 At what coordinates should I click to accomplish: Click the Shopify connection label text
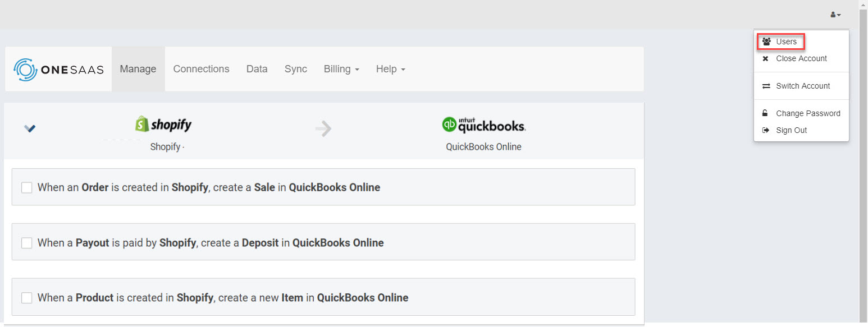[167, 147]
